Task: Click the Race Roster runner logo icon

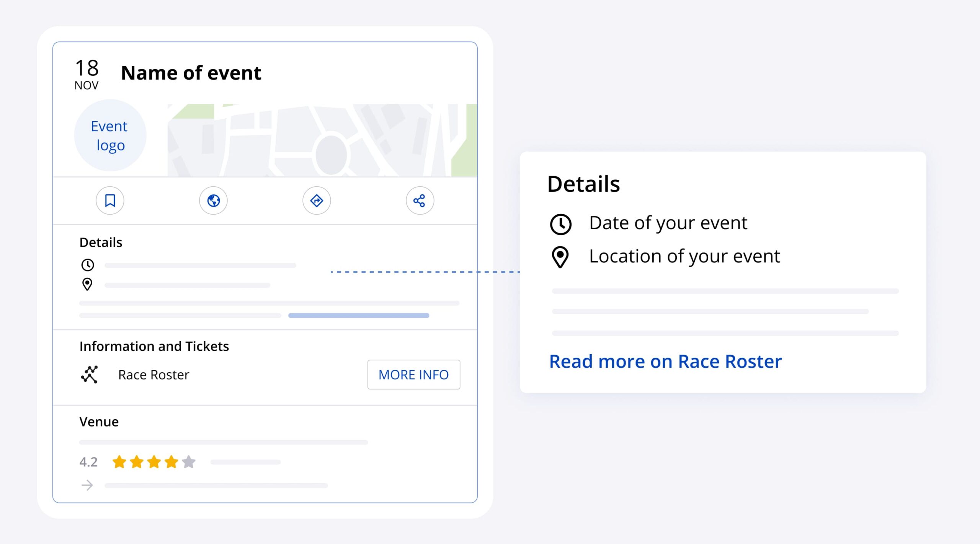Action: [90, 375]
